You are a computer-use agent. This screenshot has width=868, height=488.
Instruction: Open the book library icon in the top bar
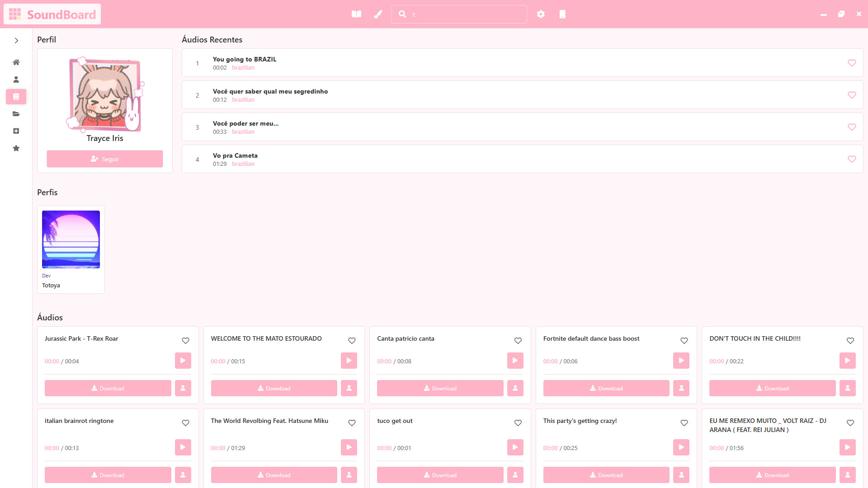pos(356,14)
